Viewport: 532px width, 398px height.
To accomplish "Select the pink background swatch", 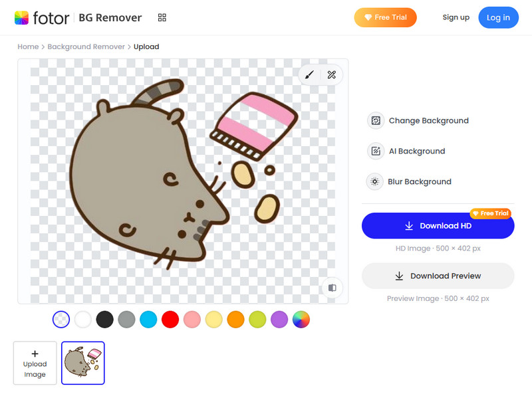I will pyautogui.click(x=192, y=320).
